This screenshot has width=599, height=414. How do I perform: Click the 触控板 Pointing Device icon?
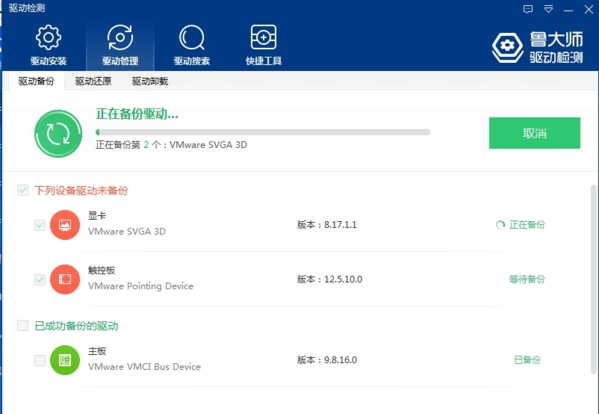pos(65,279)
